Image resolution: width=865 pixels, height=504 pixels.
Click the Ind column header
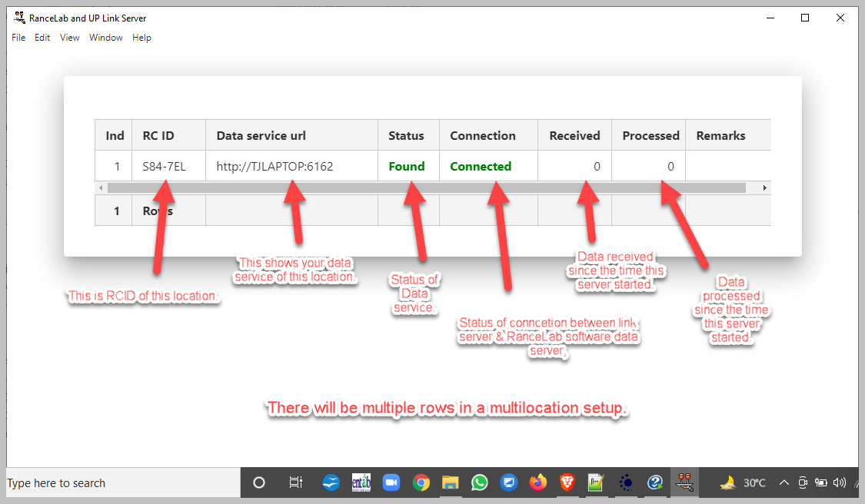click(114, 135)
